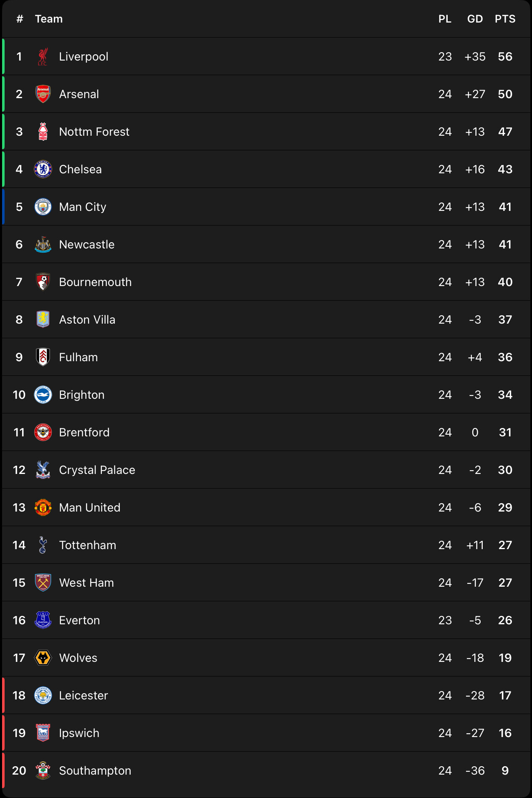Open the Chelsea badge icon
This screenshot has width=532, height=798.
(43, 170)
